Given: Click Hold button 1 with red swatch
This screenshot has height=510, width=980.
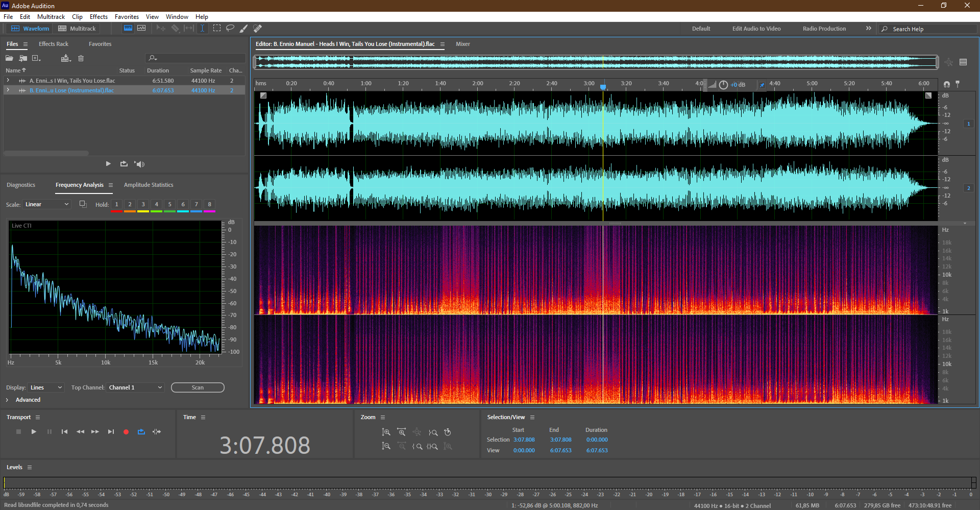Looking at the screenshot, I should click(116, 205).
